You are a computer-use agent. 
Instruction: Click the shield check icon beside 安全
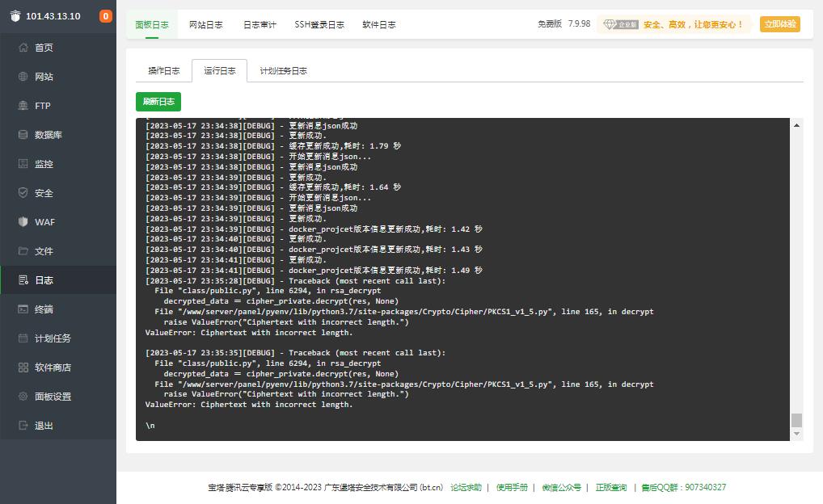point(23,193)
